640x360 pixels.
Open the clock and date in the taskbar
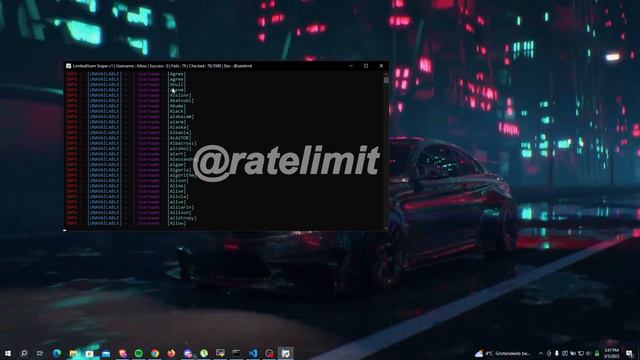(x=611, y=353)
